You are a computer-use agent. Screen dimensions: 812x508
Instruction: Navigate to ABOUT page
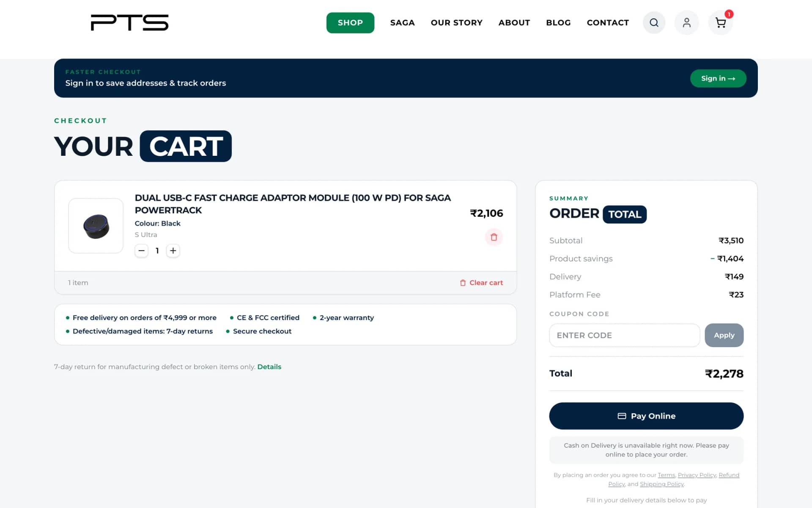(x=514, y=22)
